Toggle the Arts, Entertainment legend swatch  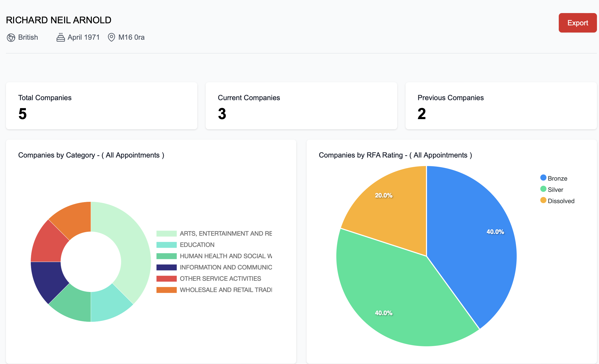(x=166, y=234)
